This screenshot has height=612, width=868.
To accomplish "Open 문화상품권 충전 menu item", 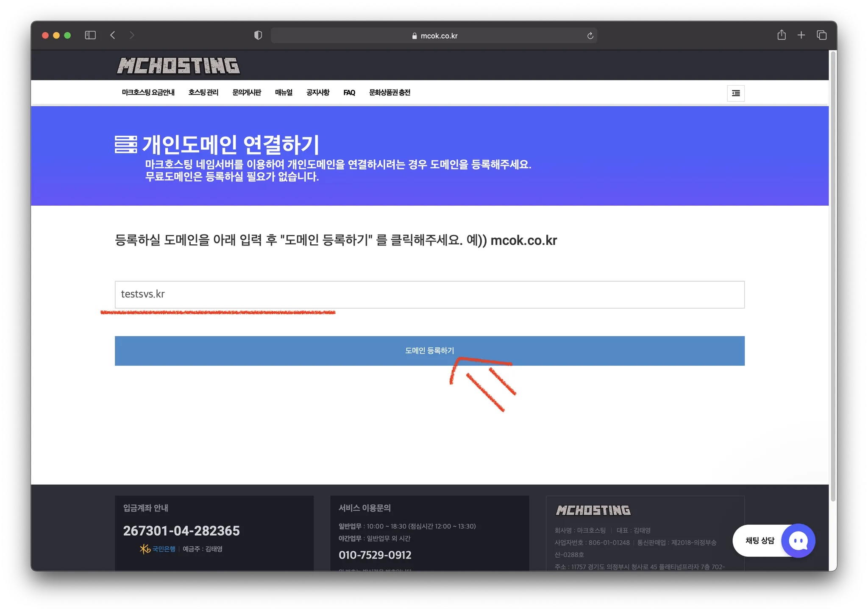I will [x=389, y=92].
